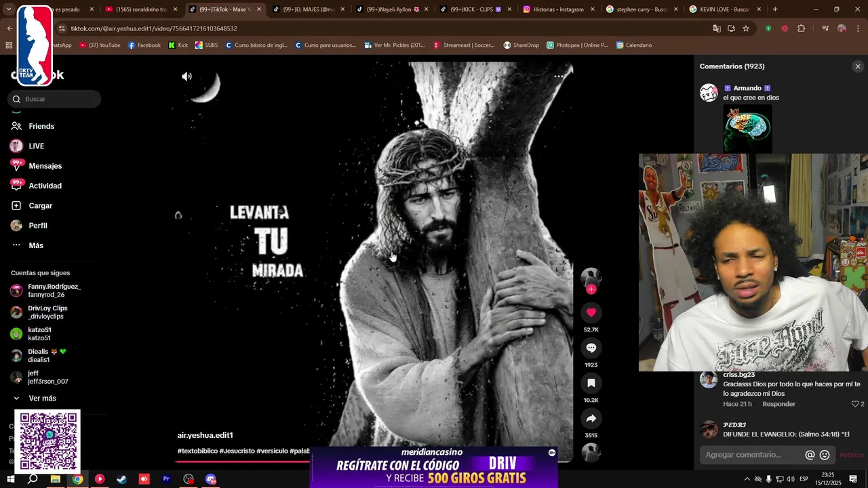The height and width of the screenshot is (488, 868).
Task: Insert a mention with the @ icon
Action: pyautogui.click(x=810, y=455)
